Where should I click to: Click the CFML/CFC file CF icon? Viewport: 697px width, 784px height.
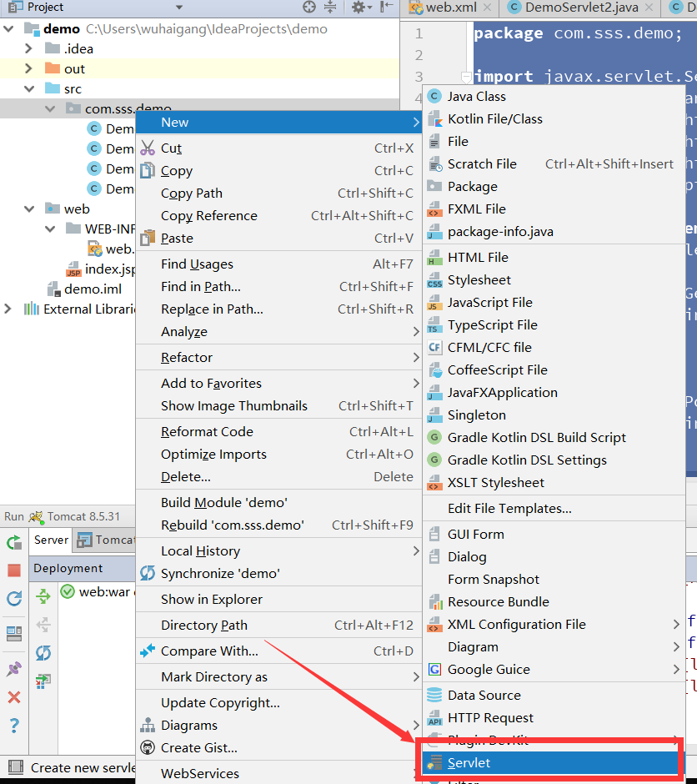coord(434,347)
